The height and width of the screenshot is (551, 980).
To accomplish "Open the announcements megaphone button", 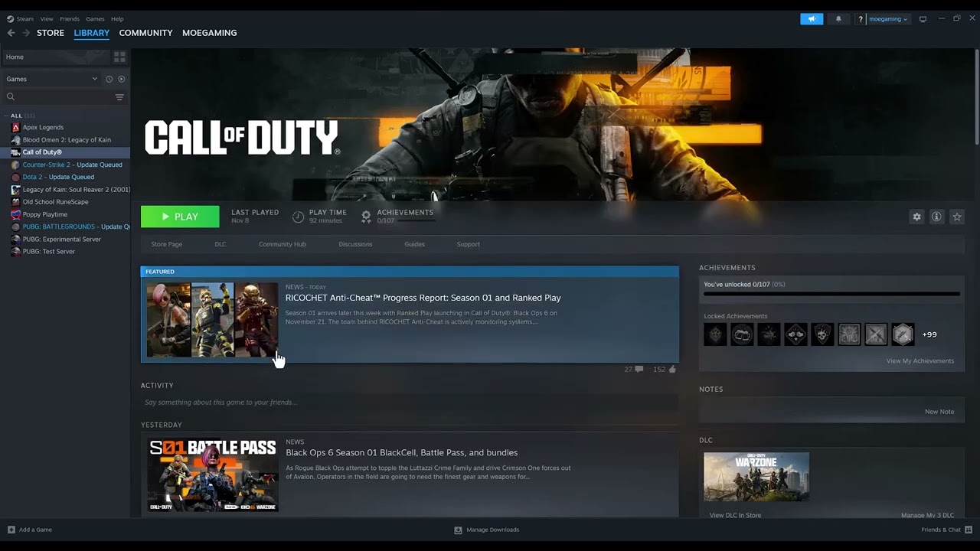I will [812, 19].
